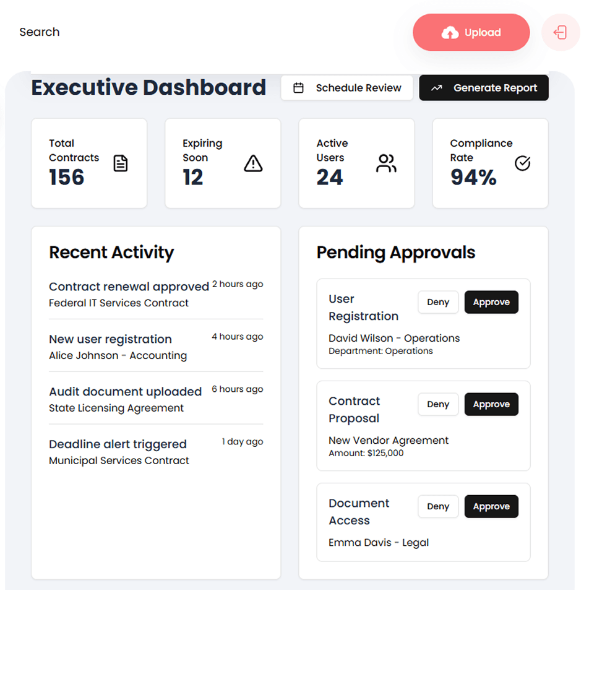Generate a new report
The width and height of the screenshot is (589, 700).
coord(484,87)
